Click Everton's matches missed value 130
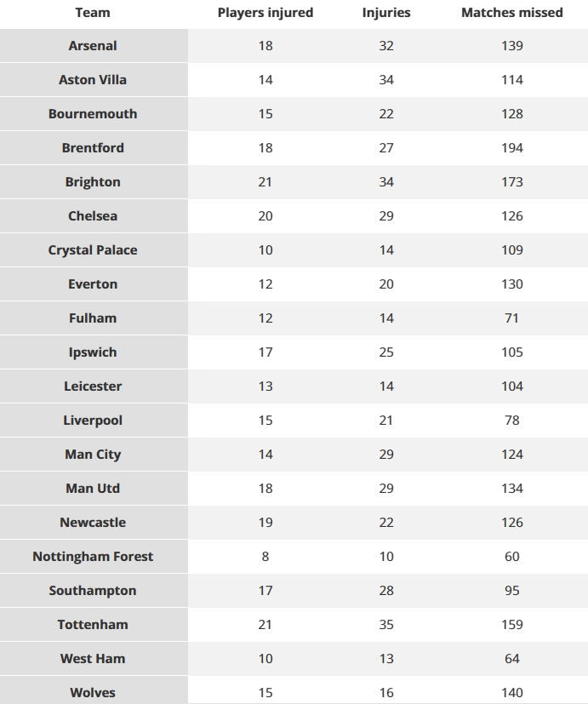This screenshot has height=704, width=588. [x=511, y=284]
